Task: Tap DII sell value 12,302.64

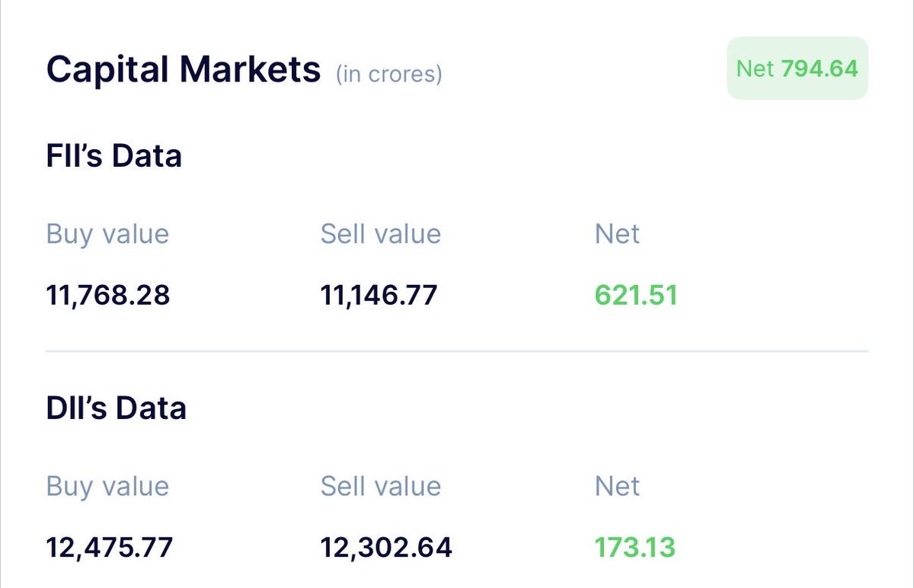Action: [386, 547]
